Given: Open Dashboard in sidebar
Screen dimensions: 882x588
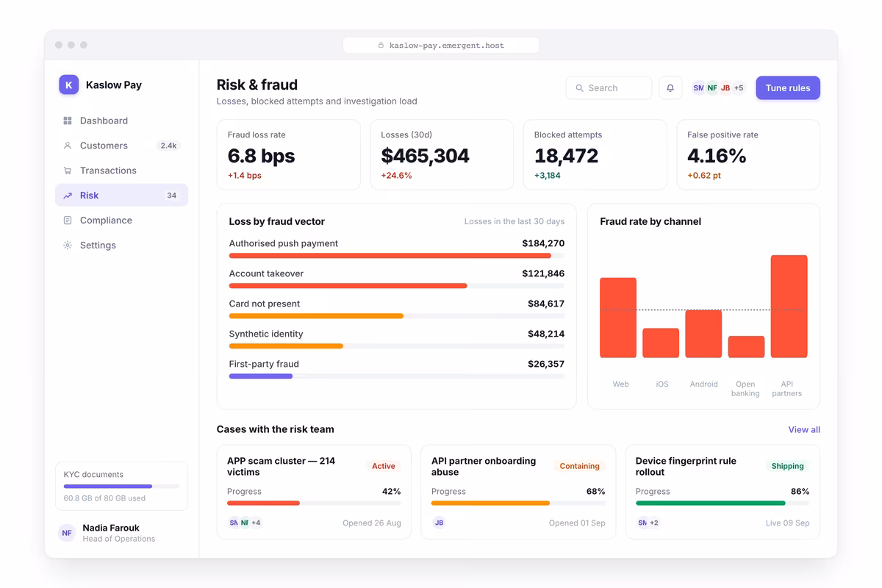Looking at the screenshot, I should click(121, 121).
